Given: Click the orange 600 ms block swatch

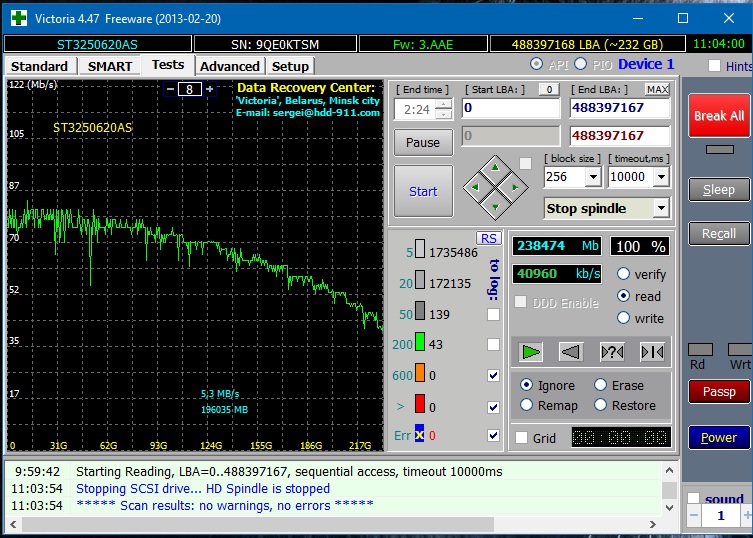Looking at the screenshot, I should 420,375.
